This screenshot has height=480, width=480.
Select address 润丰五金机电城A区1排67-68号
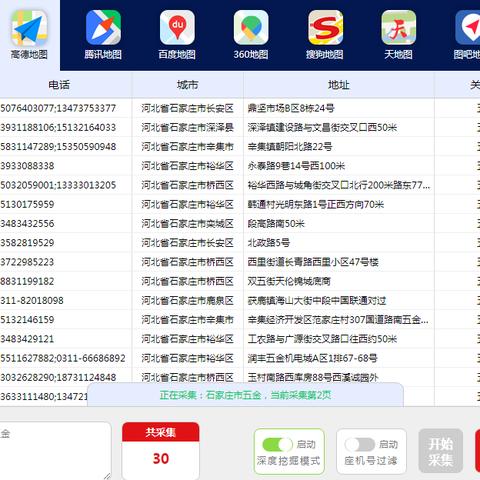click(x=312, y=358)
